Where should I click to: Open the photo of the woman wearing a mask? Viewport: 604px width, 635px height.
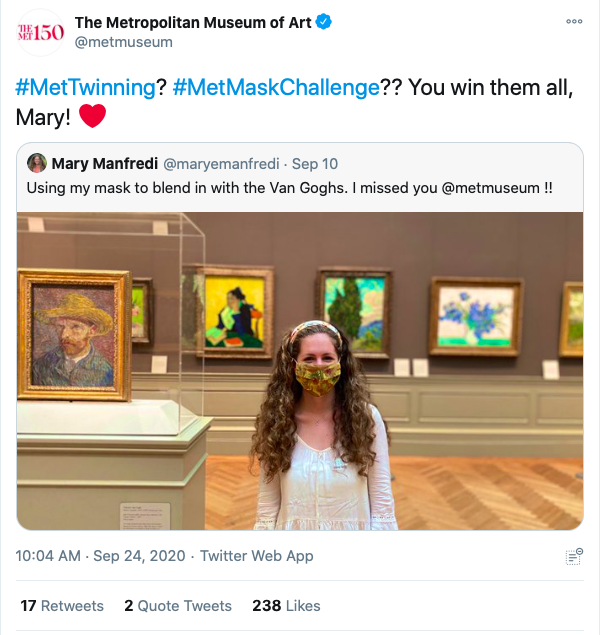pos(300,370)
